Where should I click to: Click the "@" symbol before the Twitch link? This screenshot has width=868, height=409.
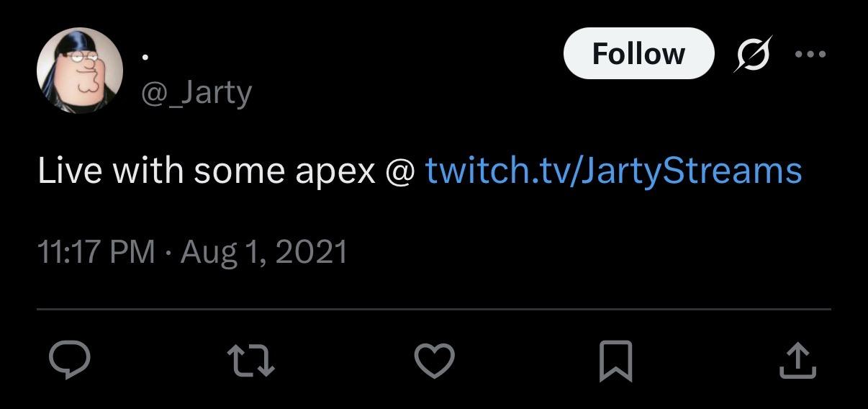pyautogui.click(x=400, y=171)
